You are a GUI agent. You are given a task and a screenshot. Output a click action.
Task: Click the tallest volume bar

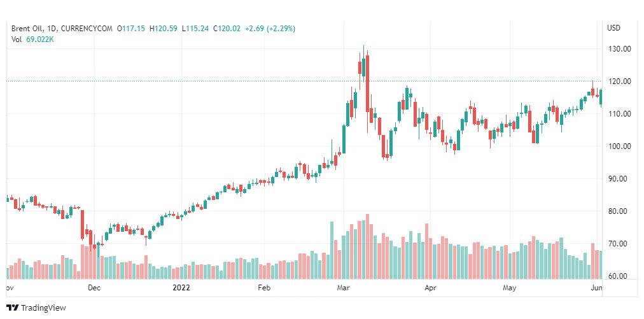[x=368, y=247]
